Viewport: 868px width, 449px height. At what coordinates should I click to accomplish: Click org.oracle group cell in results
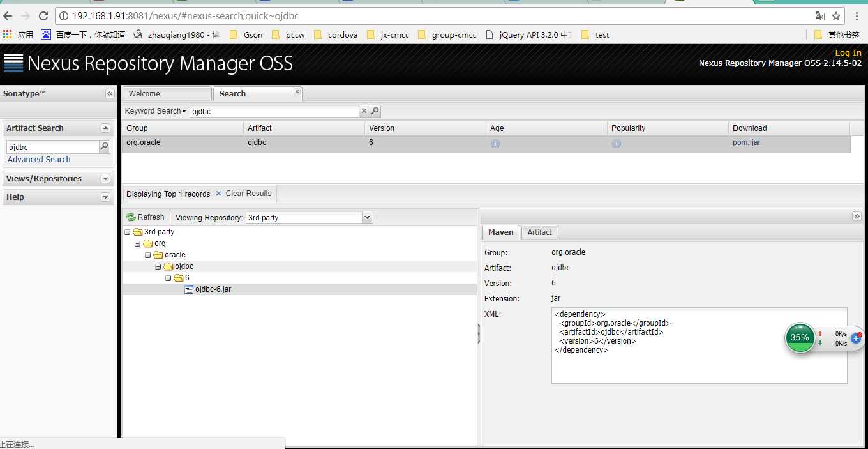pos(144,142)
